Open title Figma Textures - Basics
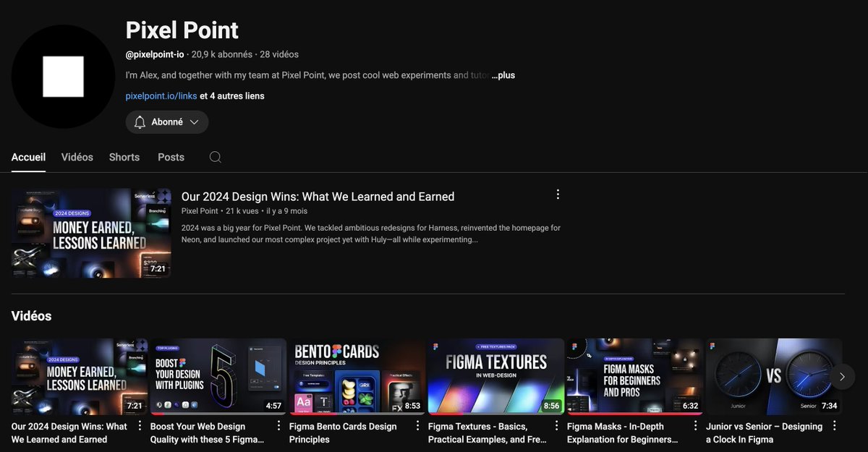The width and height of the screenshot is (868, 452). [x=488, y=432]
